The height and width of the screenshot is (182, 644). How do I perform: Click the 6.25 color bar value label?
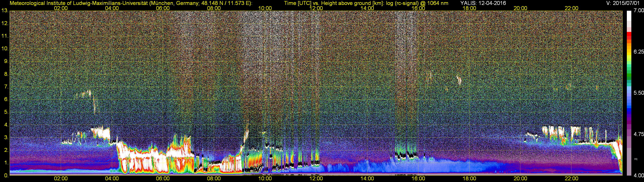click(638, 52)
